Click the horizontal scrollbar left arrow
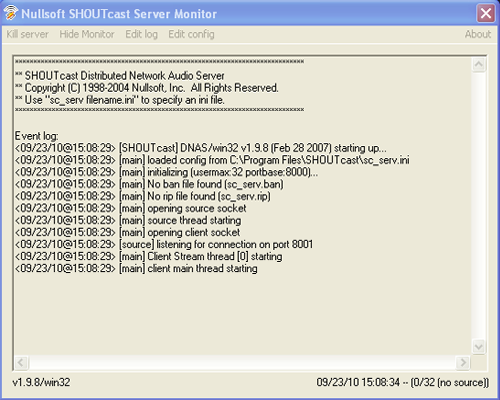The height and width of the screenshot is (400, 500). tap(21, 362)
